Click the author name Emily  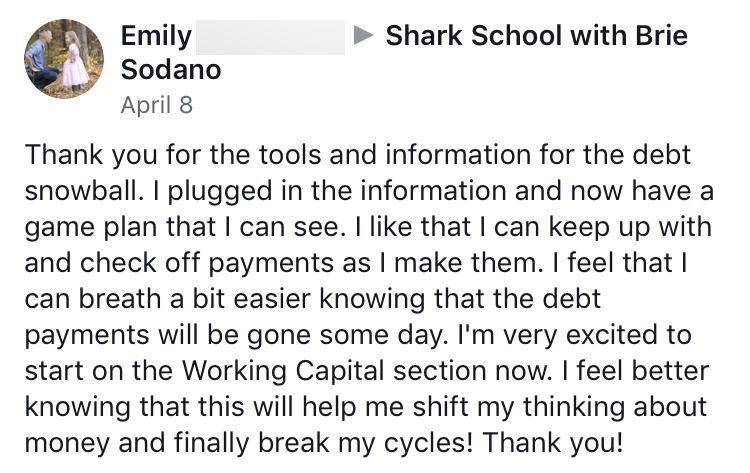(155, 37)
